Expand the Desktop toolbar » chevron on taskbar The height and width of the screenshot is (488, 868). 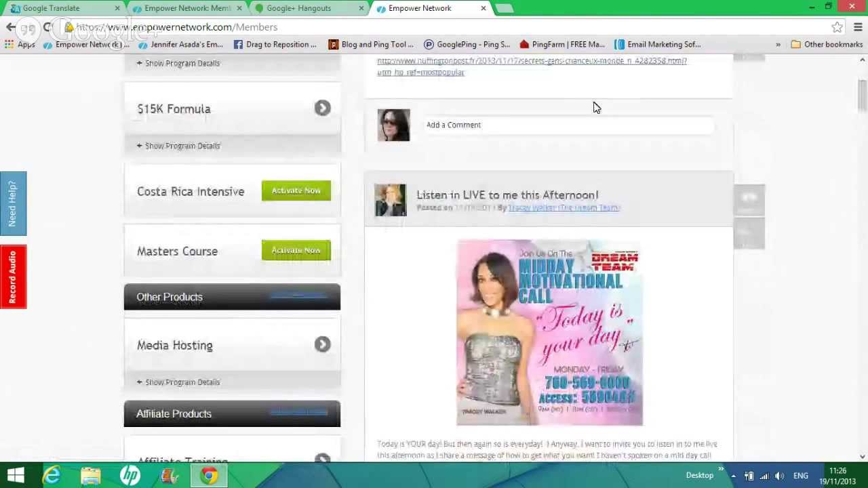point(721,468)
